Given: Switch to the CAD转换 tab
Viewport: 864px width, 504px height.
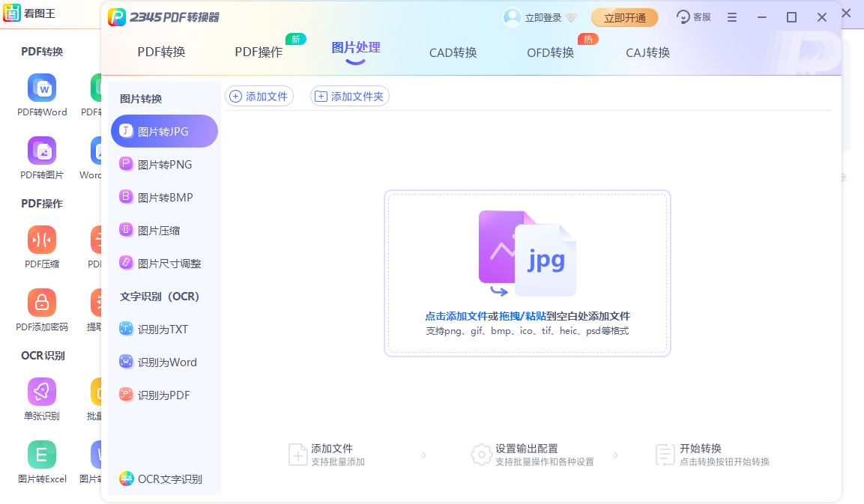Looking at the screenshot, I should pyautogui.click(x=453, y=52).
